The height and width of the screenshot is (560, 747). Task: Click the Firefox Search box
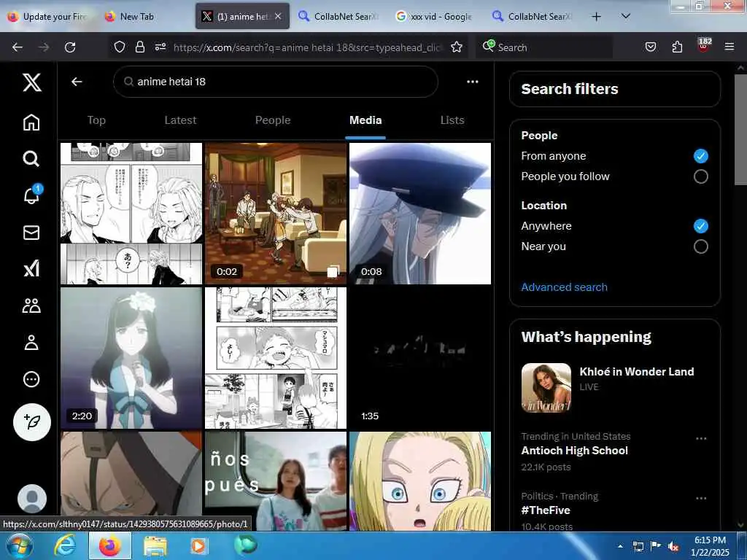pyautogui.click(x=543, y=47)
